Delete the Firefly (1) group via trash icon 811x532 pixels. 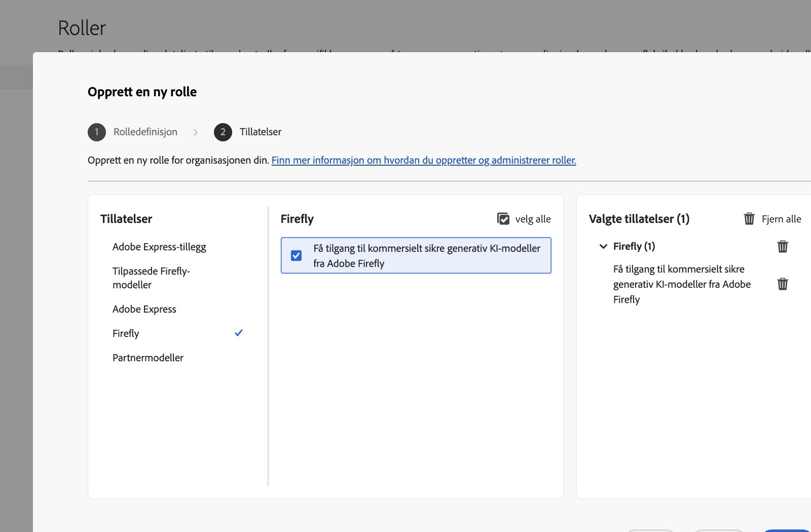pos(783,247)
